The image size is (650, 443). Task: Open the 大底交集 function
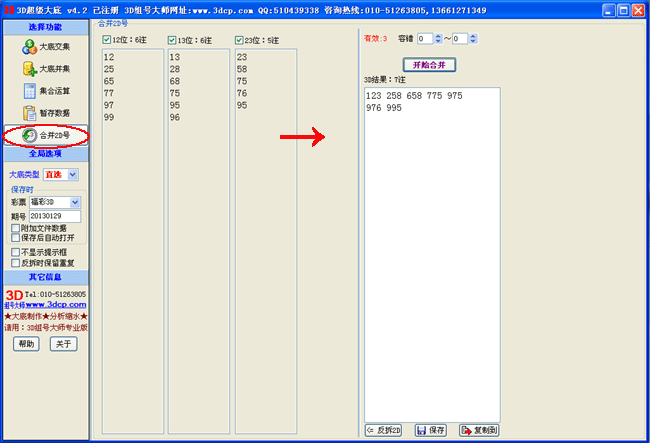pos(45,47)
